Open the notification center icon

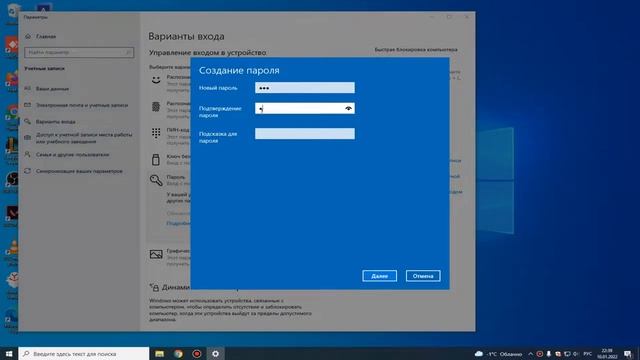[628, 354]
